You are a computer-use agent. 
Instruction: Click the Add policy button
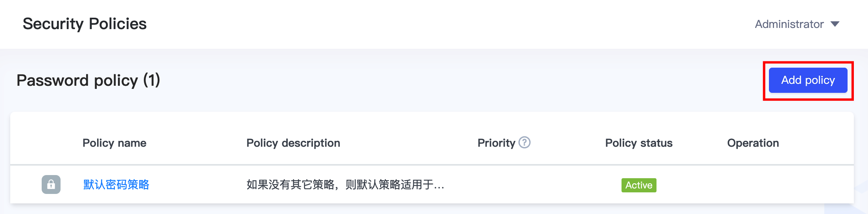(808, 80)
